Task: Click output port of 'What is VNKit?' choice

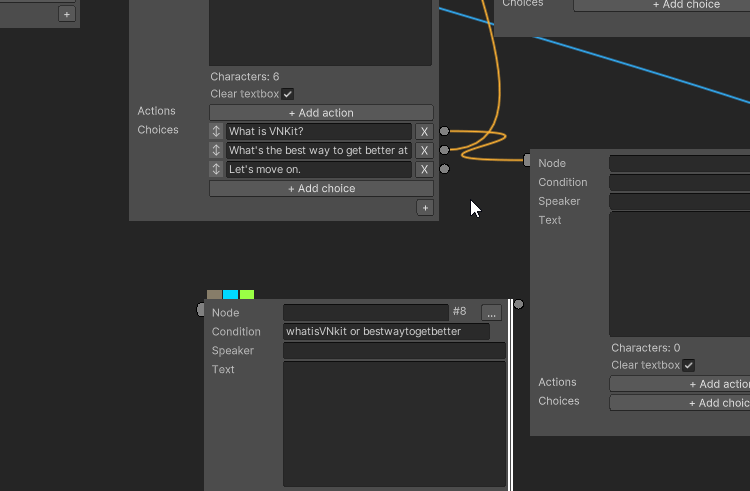Action: (444, 131)
